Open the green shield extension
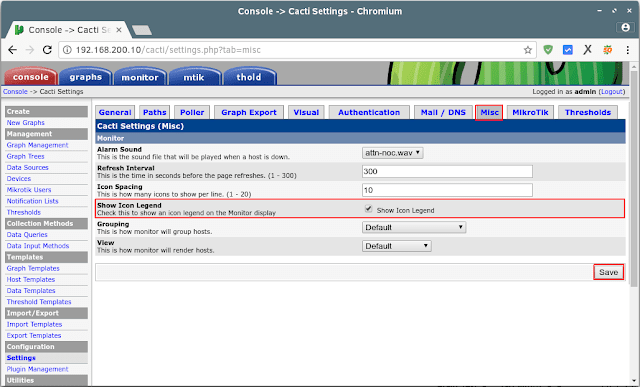 (x=548, y=50)
